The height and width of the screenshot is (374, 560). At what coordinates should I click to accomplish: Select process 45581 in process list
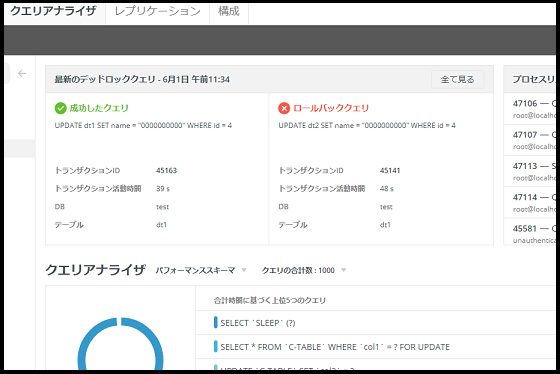(530, 232)
